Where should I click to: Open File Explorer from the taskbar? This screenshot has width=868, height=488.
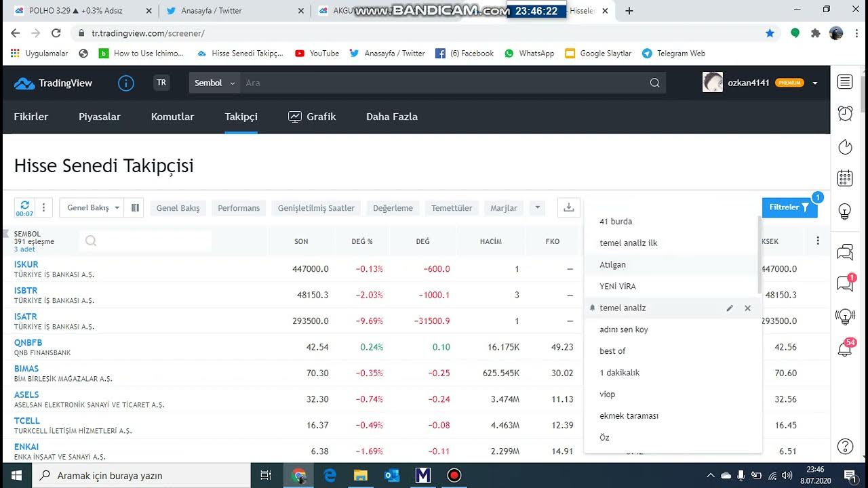point(361,475)
